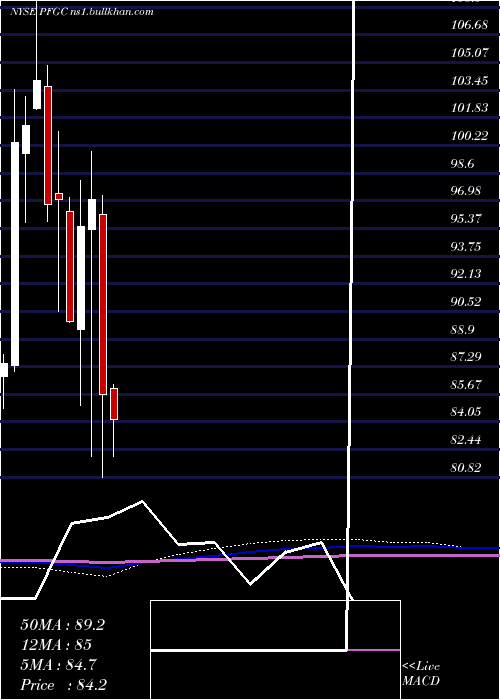Click the long red candle falling to 85.67
The width and height of the screenshot is (500, 700).
click(103, 304)
